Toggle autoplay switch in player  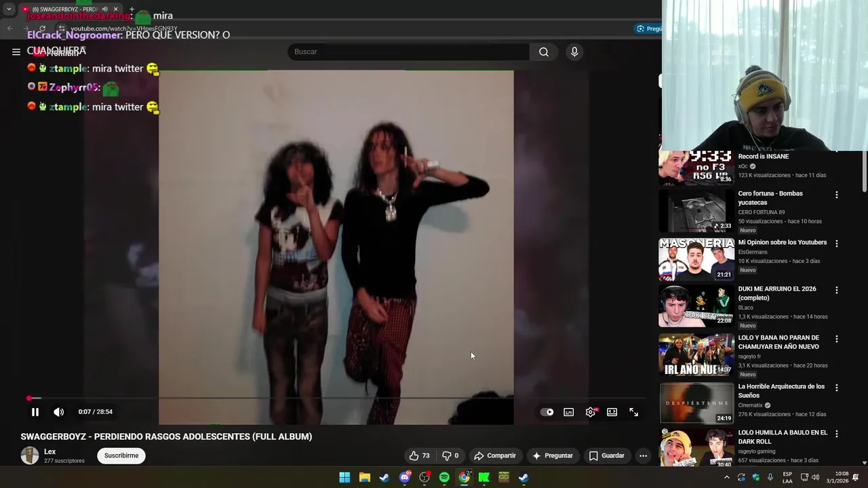(547, 412)
